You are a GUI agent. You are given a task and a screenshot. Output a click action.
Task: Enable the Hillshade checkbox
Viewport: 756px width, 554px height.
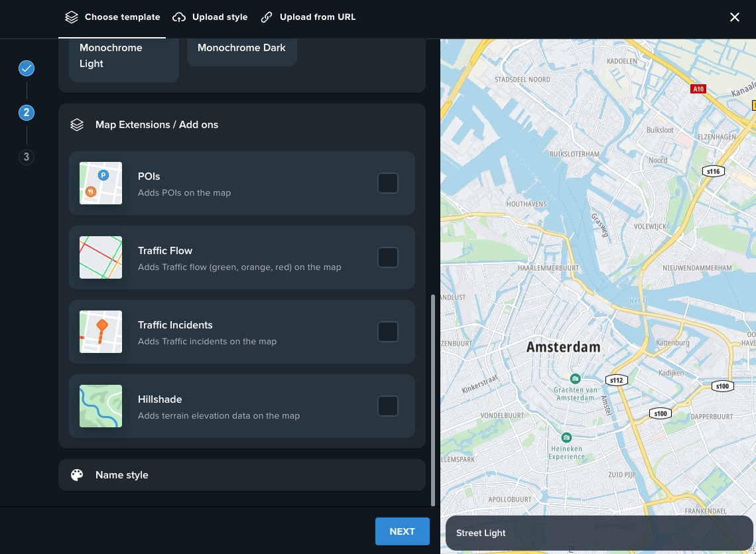click(388, 406)
